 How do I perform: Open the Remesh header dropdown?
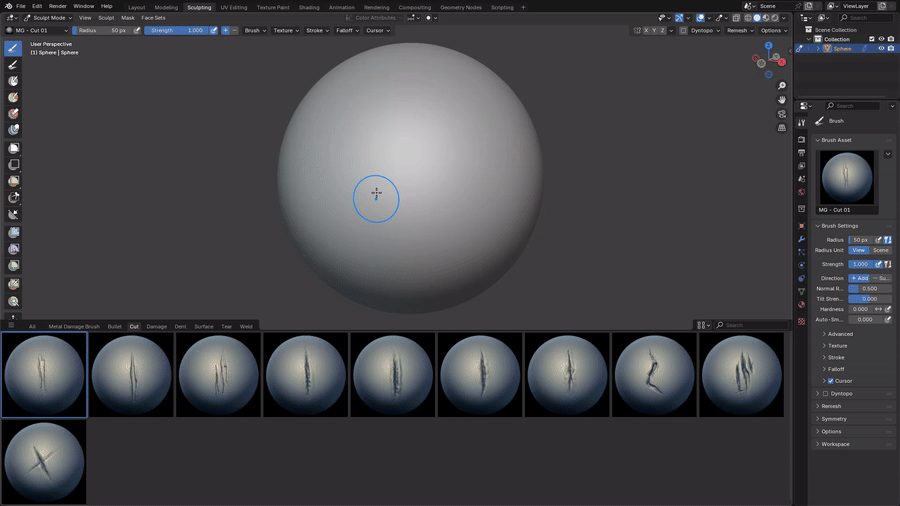click(x=740, y=30)
